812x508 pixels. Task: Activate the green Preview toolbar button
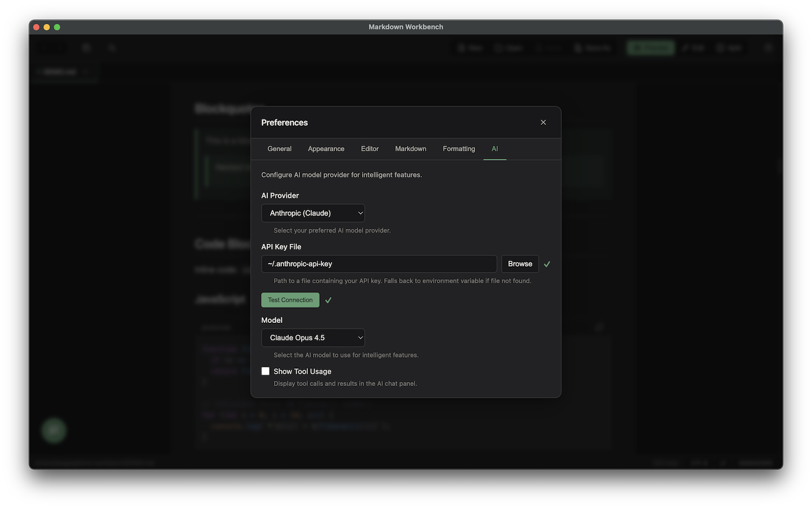click(x=651, y=47)
